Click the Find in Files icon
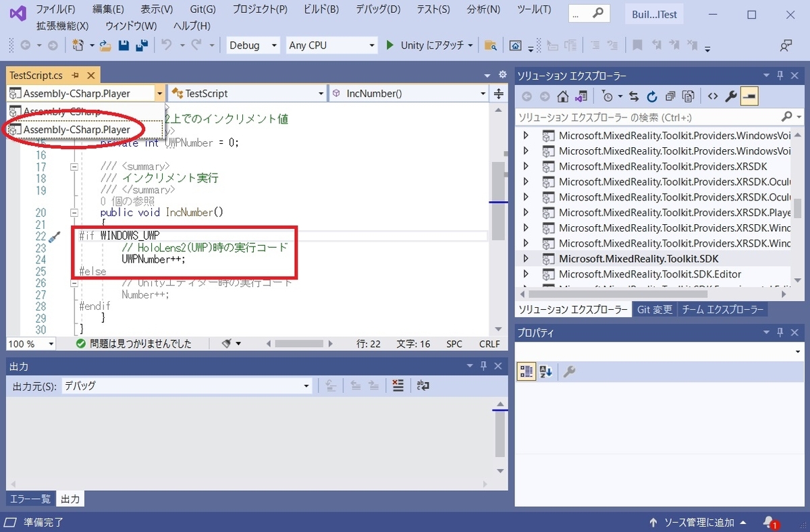This screenshot has width=810, height=532. click(491, 45)
